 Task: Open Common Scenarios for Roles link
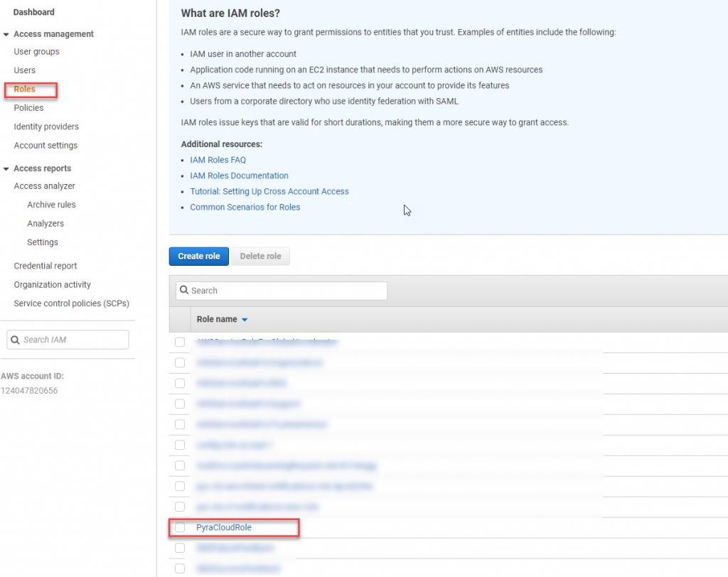coord(245,207)
